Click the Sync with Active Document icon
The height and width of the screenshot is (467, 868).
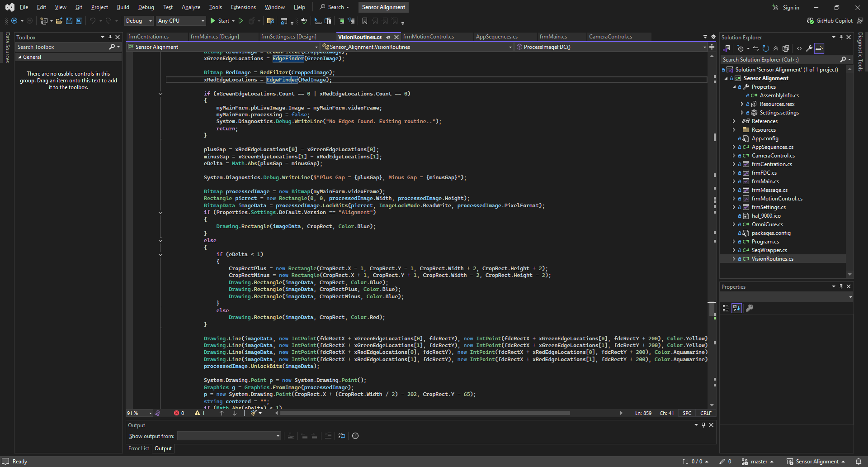click(x=756, y=48)
